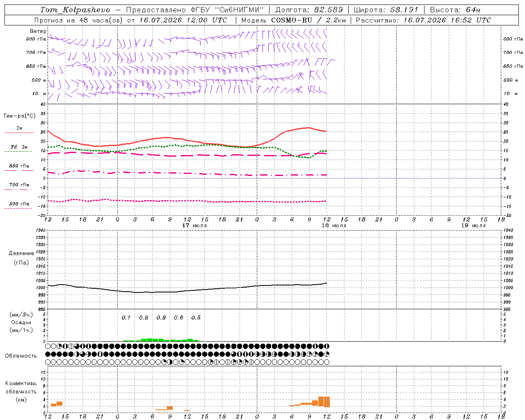Click the Ветер wind panel label
Screen dimensions: 525x420
[x=38, y=31]
